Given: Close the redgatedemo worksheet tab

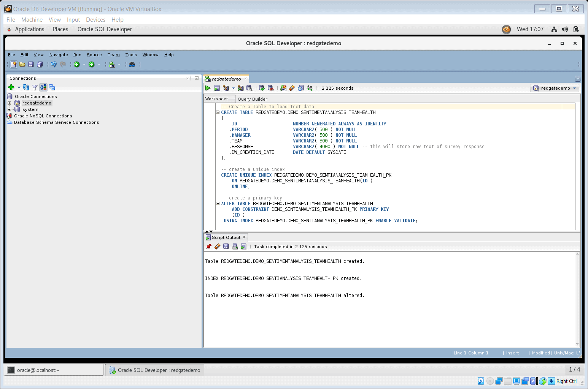Looking at the screenshot, I should pyautogui.click(x=246, y=79).
